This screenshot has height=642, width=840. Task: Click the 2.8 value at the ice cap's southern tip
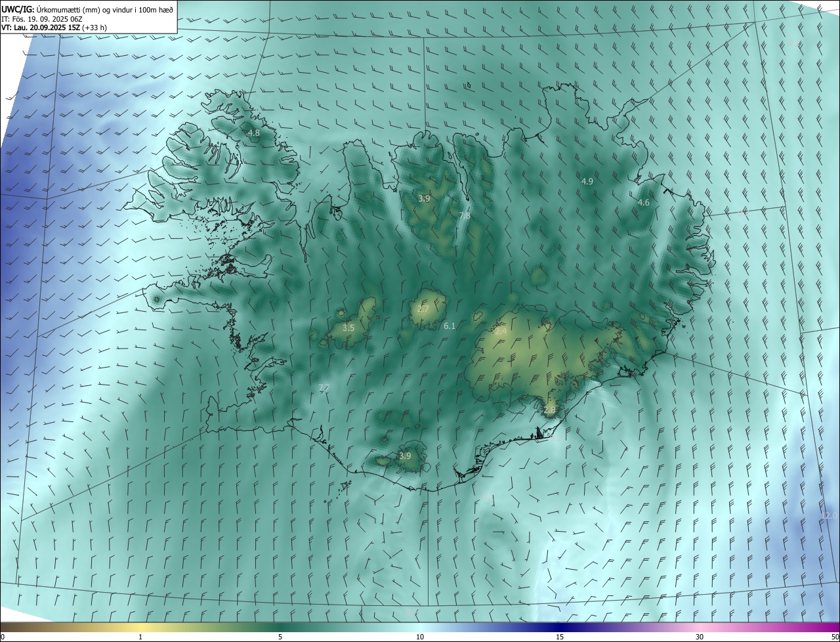click(x=549, y=410)
